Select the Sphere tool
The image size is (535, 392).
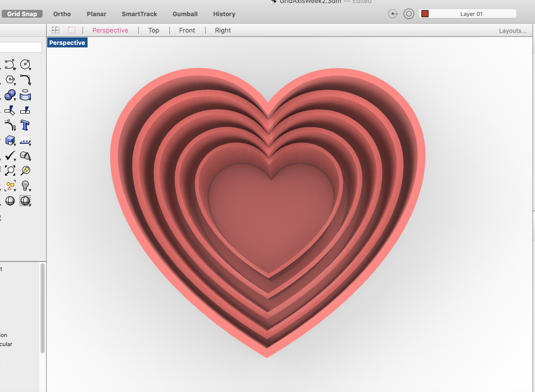pos(9,95)
